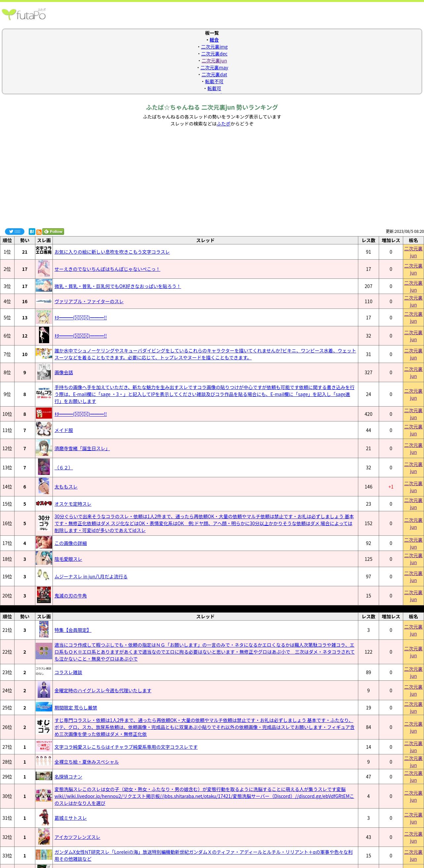The image size is (424, 868).
Task: Go to the 二次元裏dec board
Action: point(214,54)
